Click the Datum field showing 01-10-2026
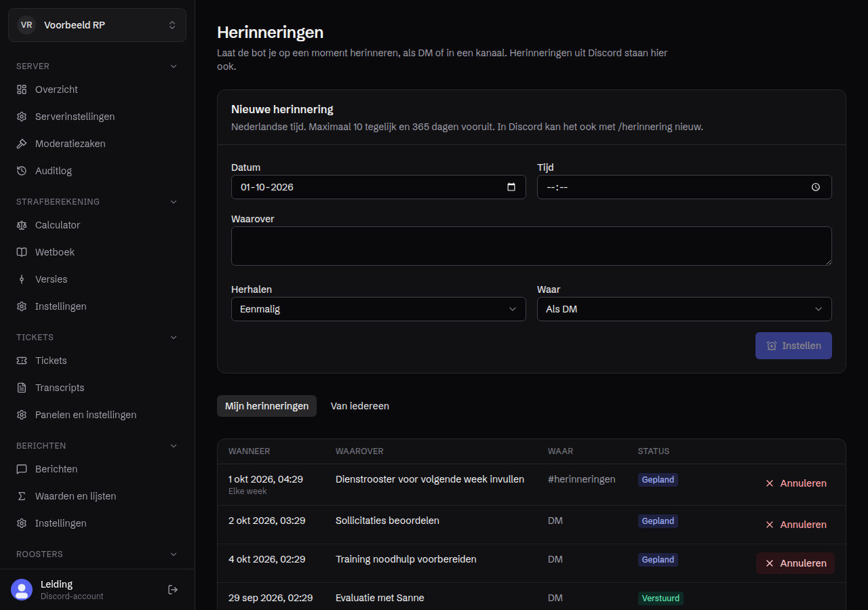Screen dimensions: 868x610 [x=378, y=187]
